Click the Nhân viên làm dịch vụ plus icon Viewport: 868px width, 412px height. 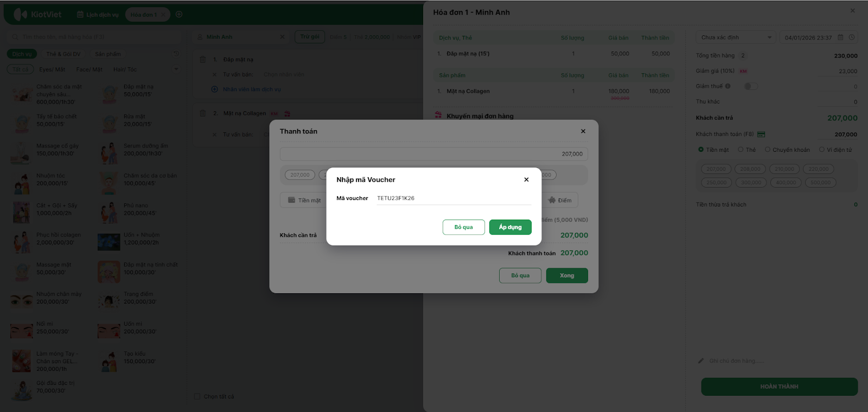tap(214, 89)
